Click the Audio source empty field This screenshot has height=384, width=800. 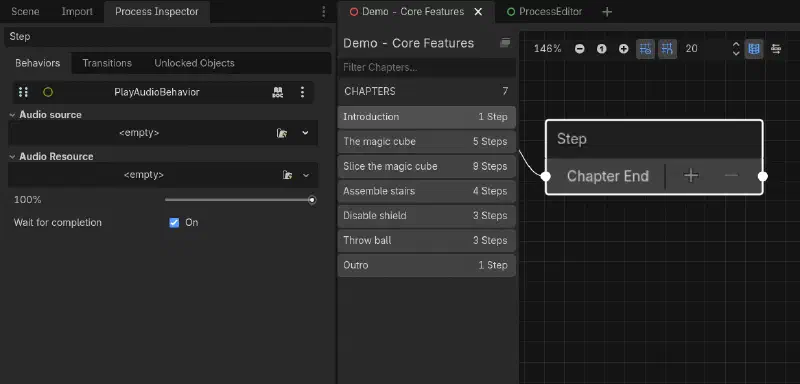pos(139,133)
